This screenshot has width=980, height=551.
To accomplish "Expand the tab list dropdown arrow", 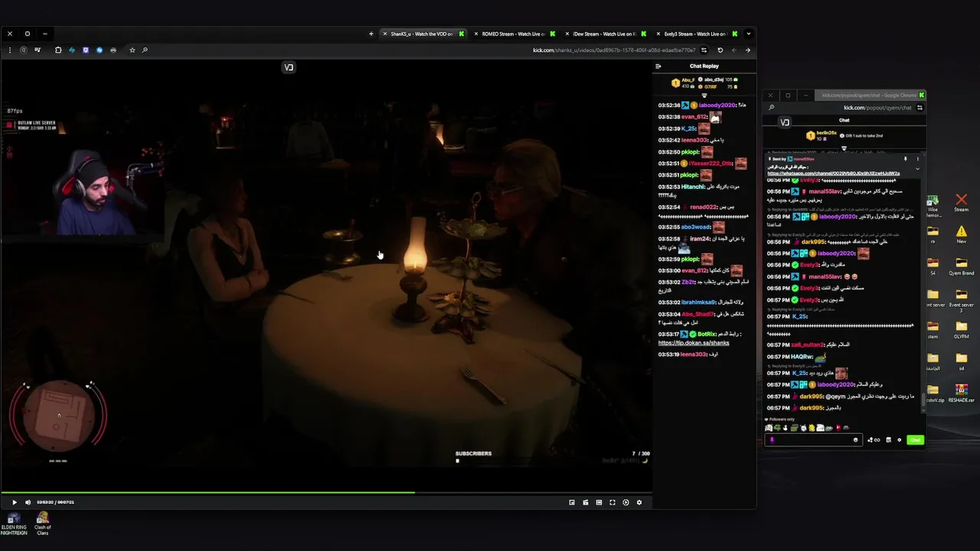I will point(748,34).
